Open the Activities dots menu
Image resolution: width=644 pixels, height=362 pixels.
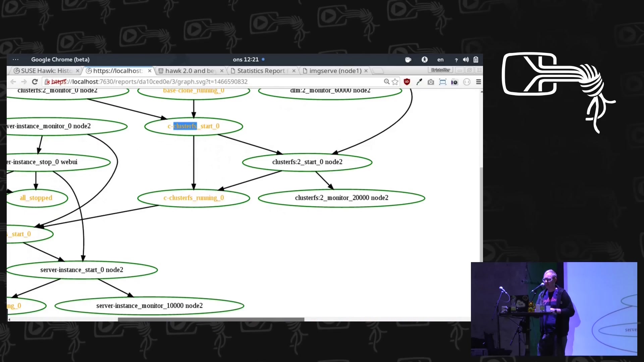[x=15, y=59]
